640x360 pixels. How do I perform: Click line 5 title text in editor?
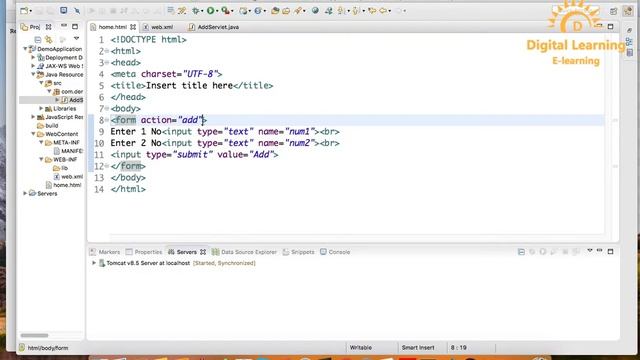[x=189, y=86]
